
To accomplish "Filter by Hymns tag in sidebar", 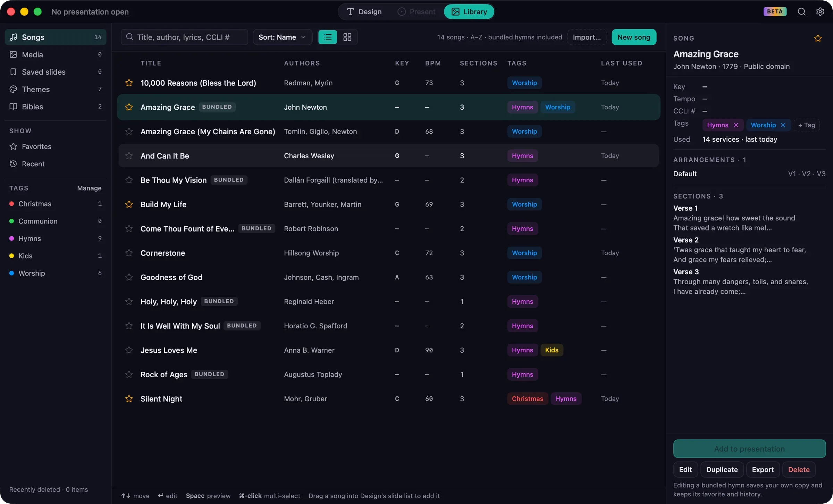I will point(56,238).
